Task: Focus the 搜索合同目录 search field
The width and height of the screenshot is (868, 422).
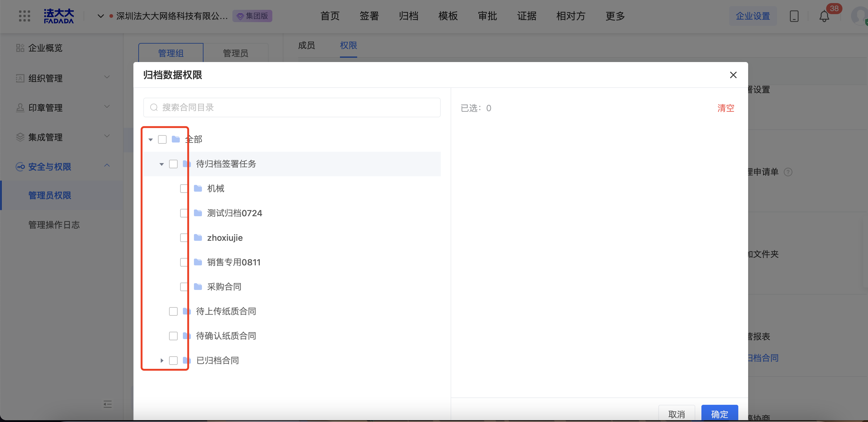Action: [x=292, y=107]
